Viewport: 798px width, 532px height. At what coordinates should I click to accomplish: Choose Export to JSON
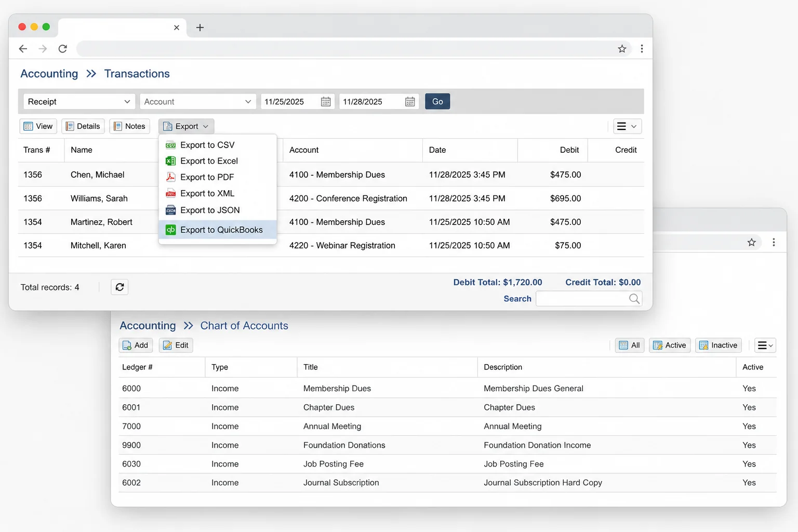[x=218, y=210]
